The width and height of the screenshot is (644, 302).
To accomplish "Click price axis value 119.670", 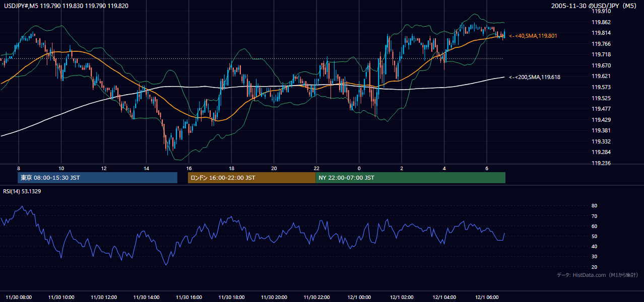I will (x=601, y=65).
